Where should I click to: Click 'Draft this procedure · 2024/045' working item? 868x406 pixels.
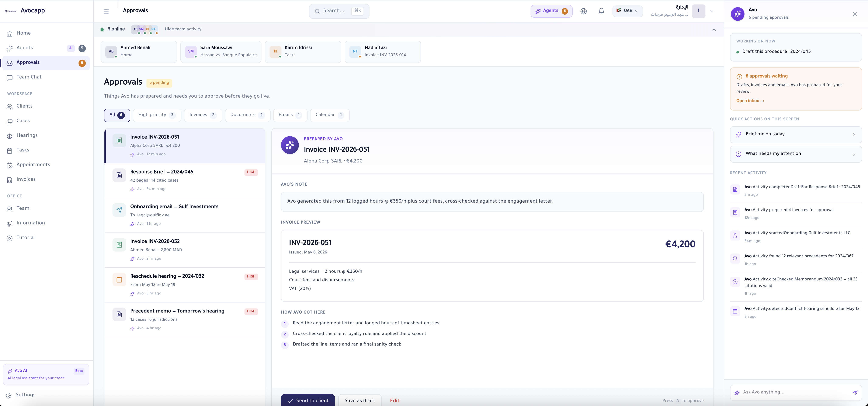point(776,52)
